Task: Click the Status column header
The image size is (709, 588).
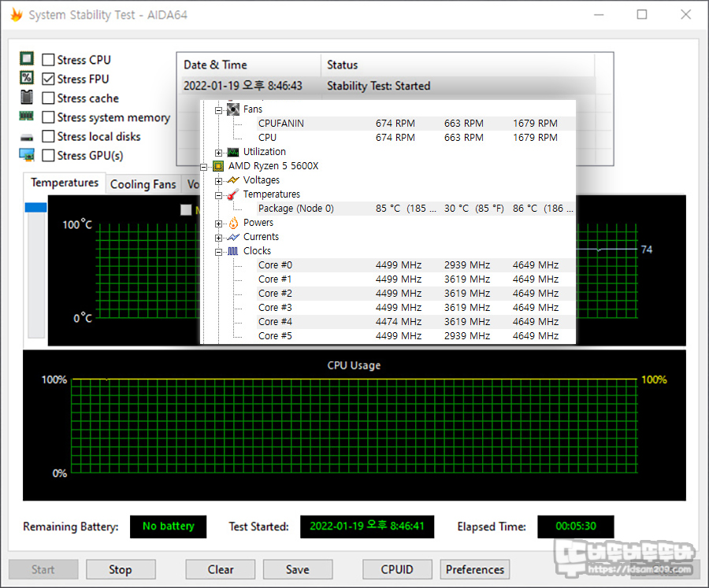Action: click(x=457, y=65)
